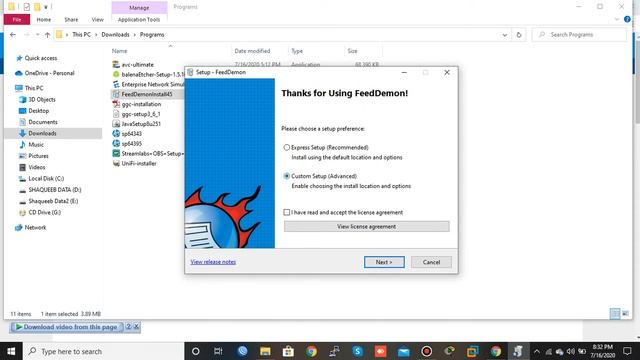
Task: Open the View release notes link
Action: click(213, 262)
